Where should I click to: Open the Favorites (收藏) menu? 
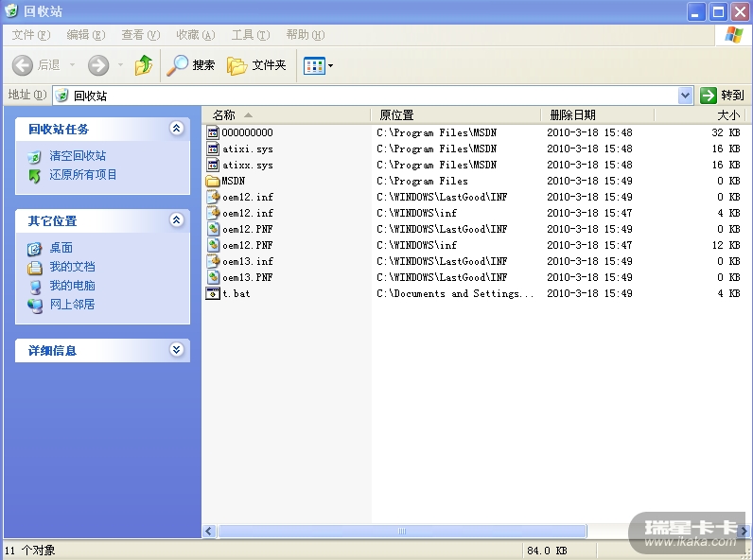195,35
